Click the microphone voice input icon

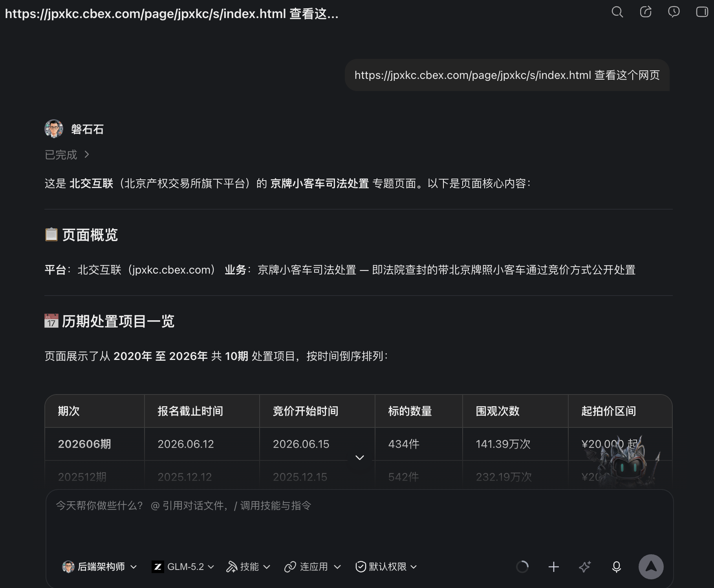pos(617,567)
